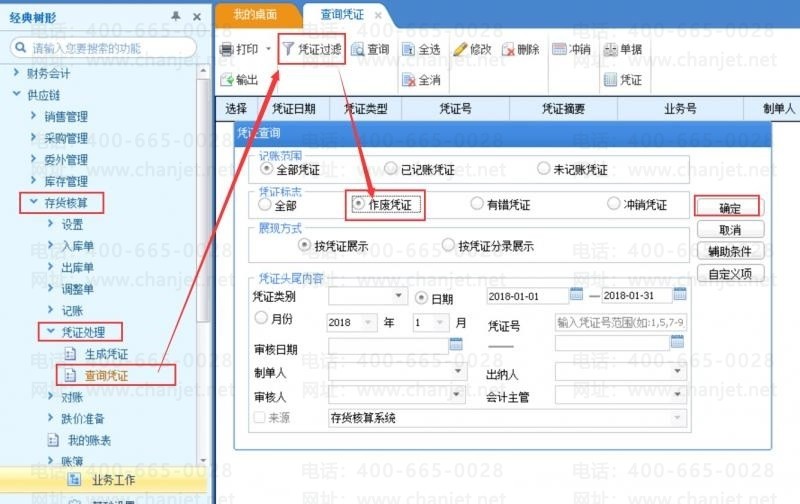The height and width of the screenshot is (504, 800).
Task: Pin the 经典树形 panel
Action: point(176,16)
